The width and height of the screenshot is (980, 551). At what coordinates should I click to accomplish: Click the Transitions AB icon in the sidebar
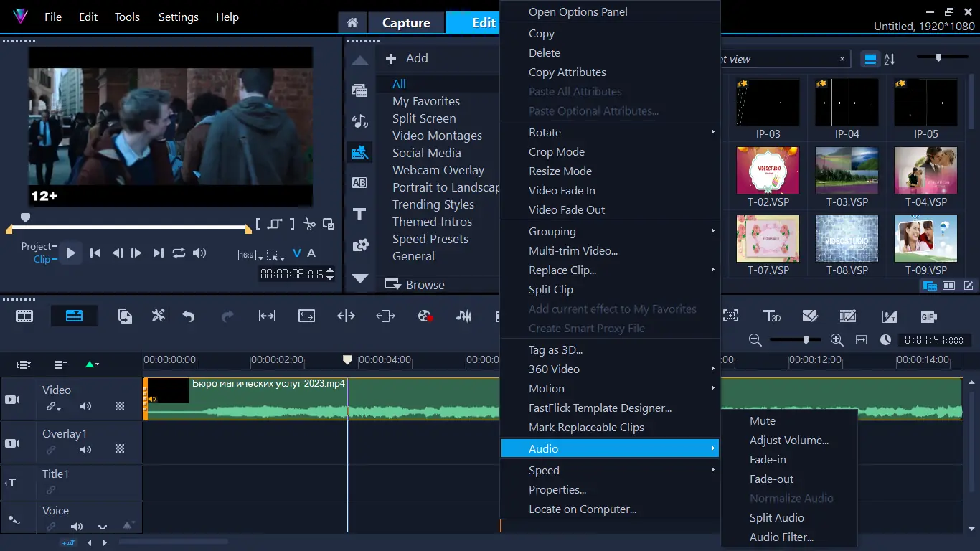point(359,182)
